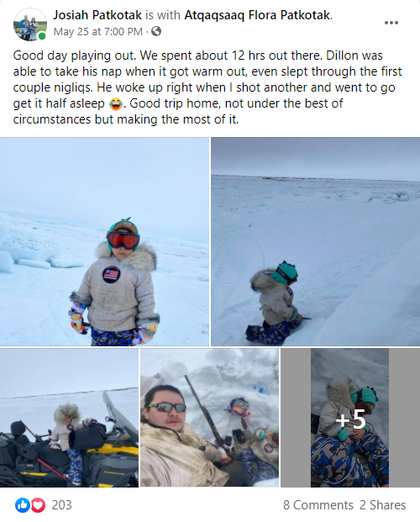Open selfie photo of man with sunglasses
Screen dimensions: 420x522
pyautogui.click(x=209, y=418)
